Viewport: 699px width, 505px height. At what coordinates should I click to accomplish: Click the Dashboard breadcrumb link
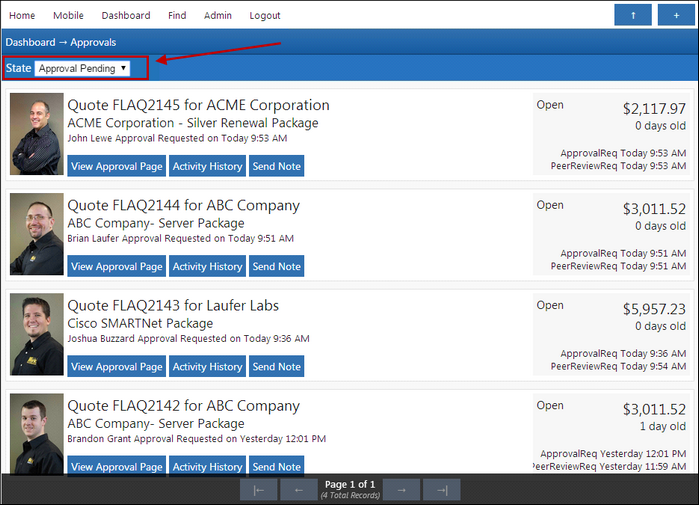30,43
